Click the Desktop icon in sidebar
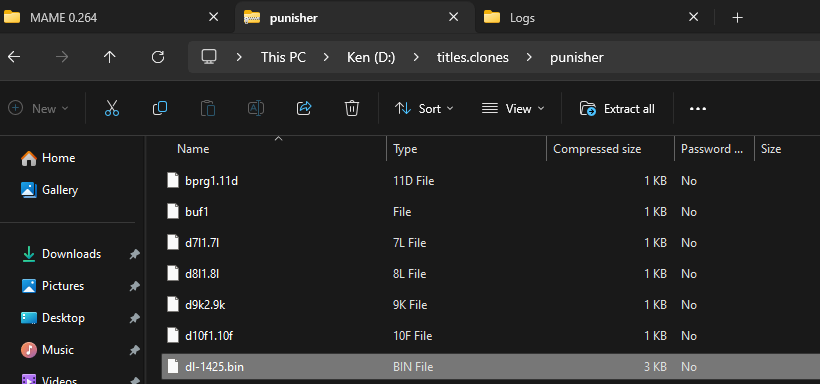Image resolution: width=820 pixels, height=384 pixels. [x=29, y=318]
